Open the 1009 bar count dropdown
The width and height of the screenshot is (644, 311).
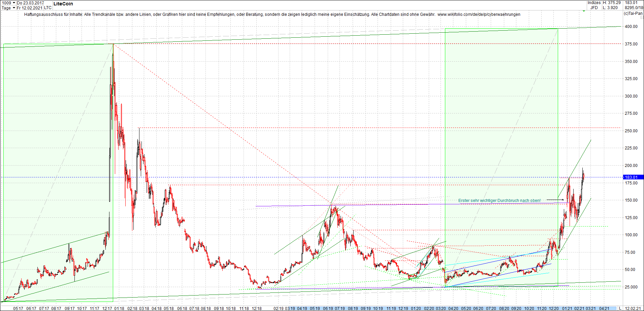pos(14,3)
